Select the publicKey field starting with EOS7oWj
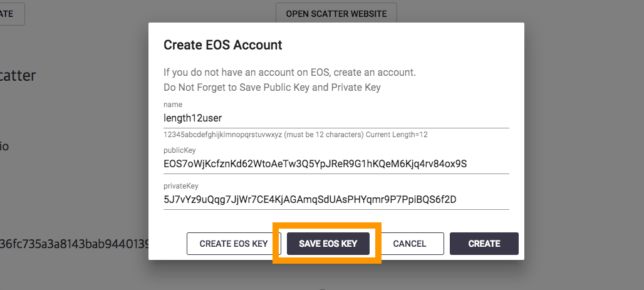644x290 pixels. (x=336, y=164)
